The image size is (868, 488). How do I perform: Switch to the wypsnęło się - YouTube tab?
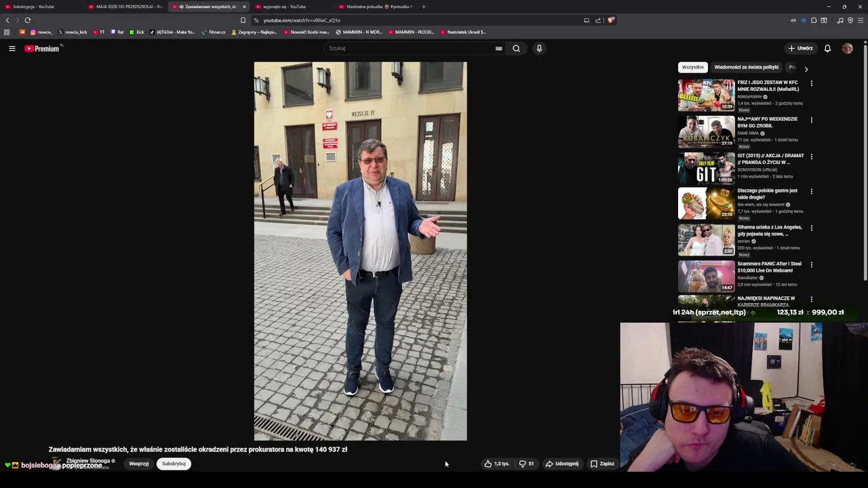tap(292, 7)
